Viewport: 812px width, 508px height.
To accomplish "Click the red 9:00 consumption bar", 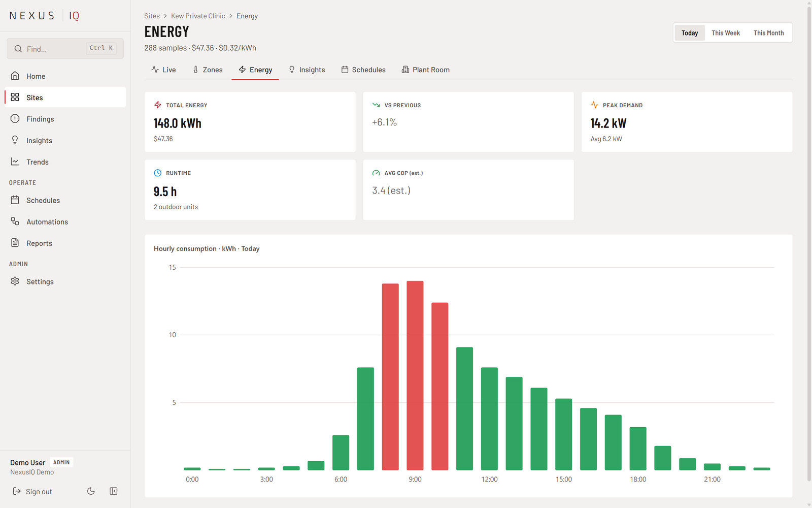I will 415,375.
